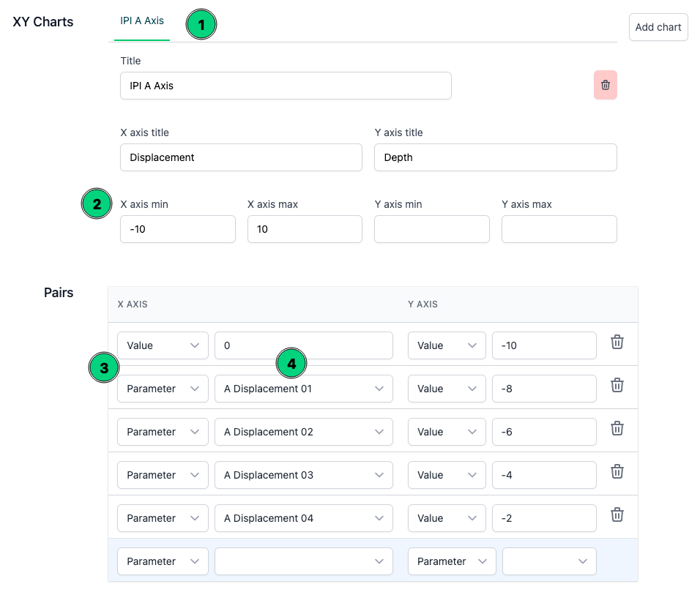Select the empty Y axis min field
Viewport: 700px width, 595px height.
431,229
